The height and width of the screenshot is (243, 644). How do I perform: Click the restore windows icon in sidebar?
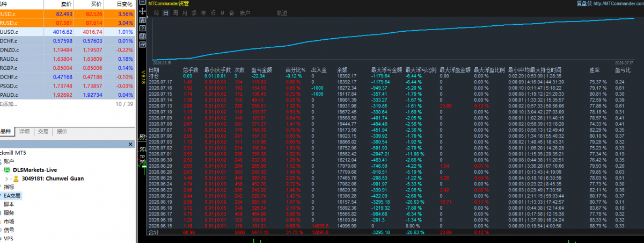tap(142, 45)
